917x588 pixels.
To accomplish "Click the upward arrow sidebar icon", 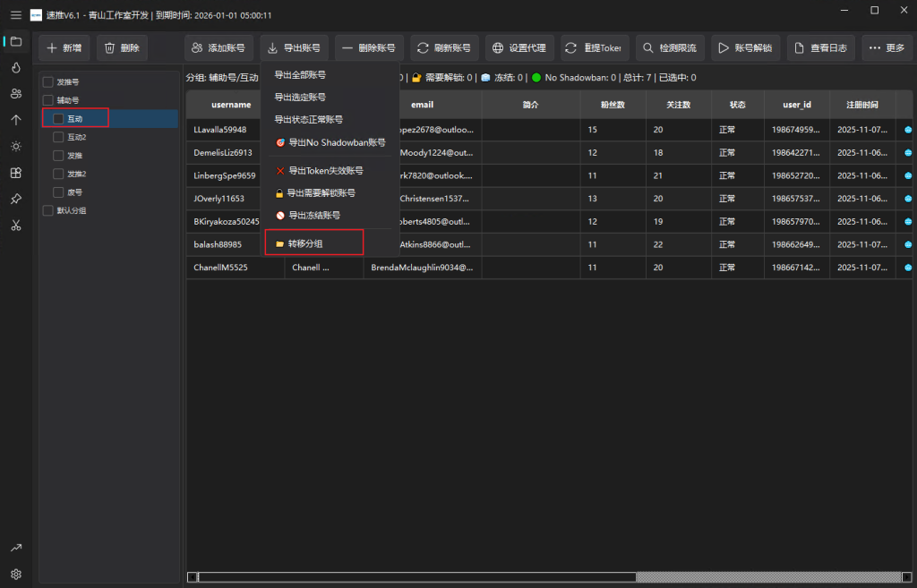I will 15,120.
